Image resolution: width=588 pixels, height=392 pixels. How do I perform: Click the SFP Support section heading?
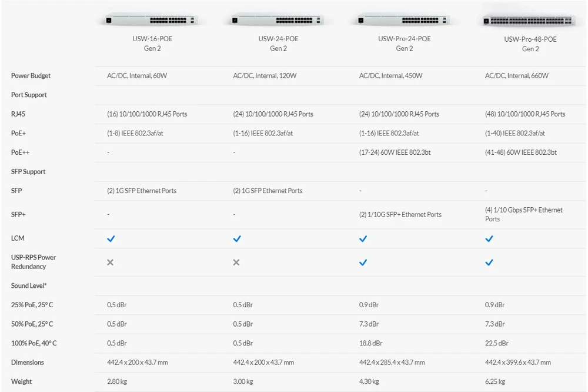(x=28, y=172)
